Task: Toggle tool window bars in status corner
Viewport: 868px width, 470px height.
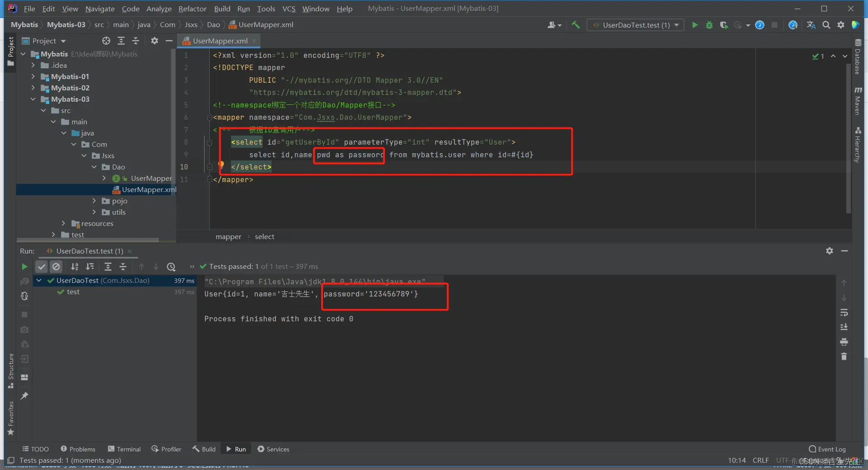Action: [11, 461]
